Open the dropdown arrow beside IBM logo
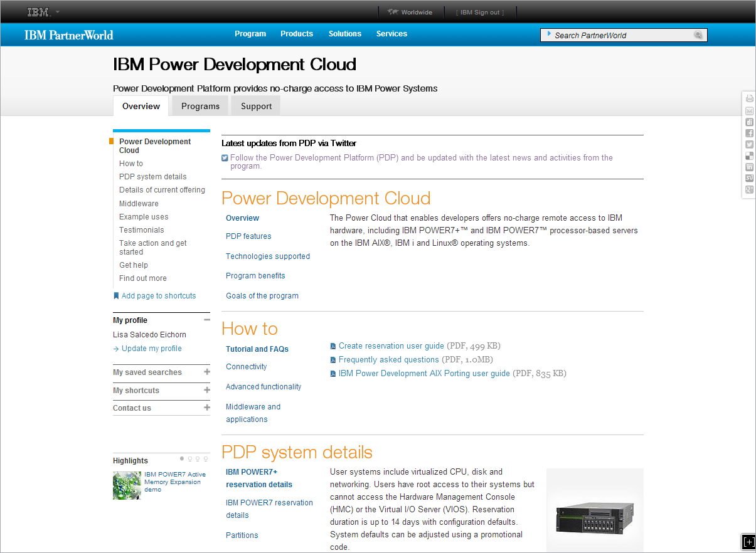The width and height of the screenshot is (756, 553). coord(58,12)
